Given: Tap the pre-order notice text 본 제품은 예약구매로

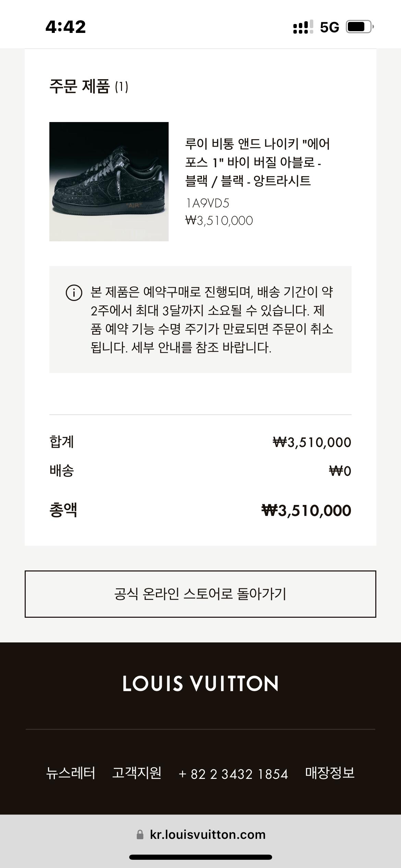Looking at the screenshot, I should tap(211, 320).
